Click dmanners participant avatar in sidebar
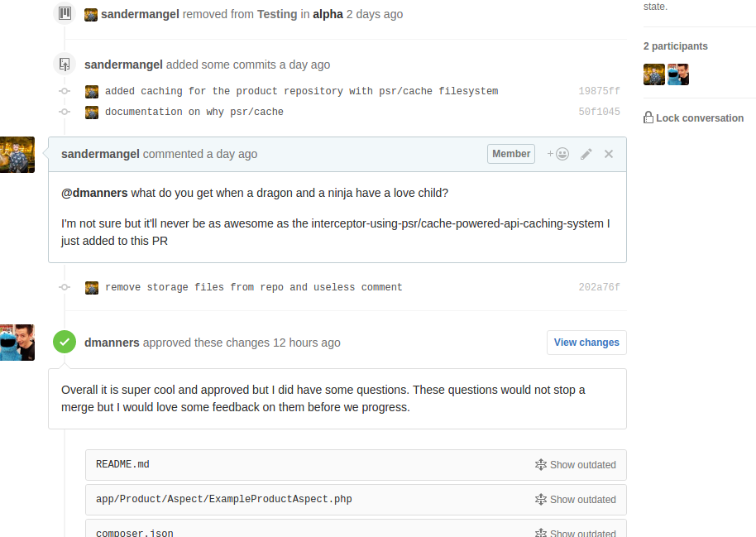Screen dimensions: 756x537 (678, 74)
